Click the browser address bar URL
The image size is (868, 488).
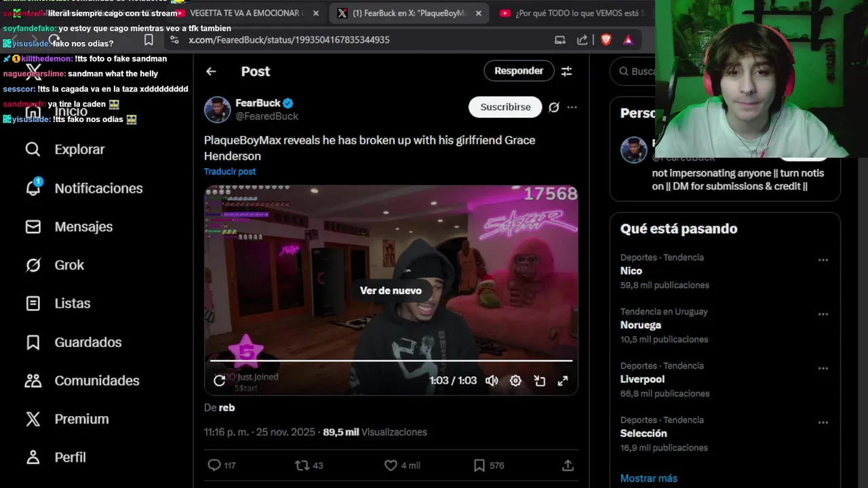click(289, 40)
